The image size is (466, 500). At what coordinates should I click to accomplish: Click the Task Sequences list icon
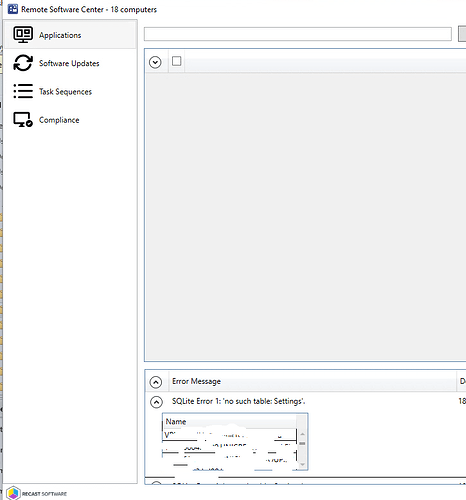(x=23, y=91)
